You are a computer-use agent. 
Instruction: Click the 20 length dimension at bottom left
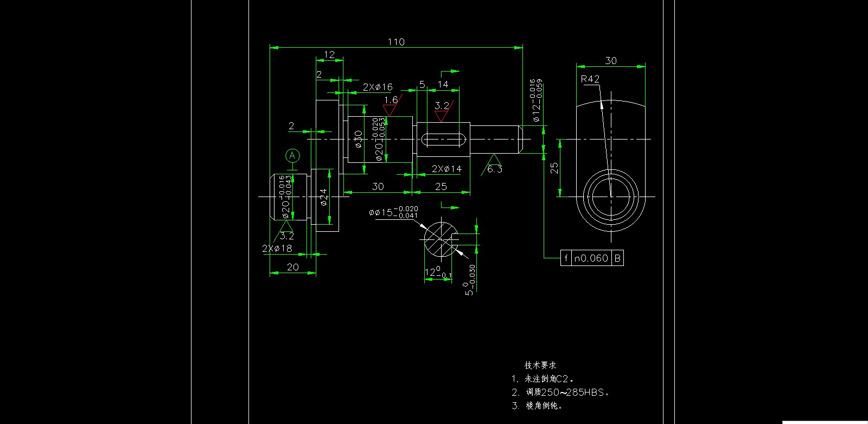click(292, 267)
